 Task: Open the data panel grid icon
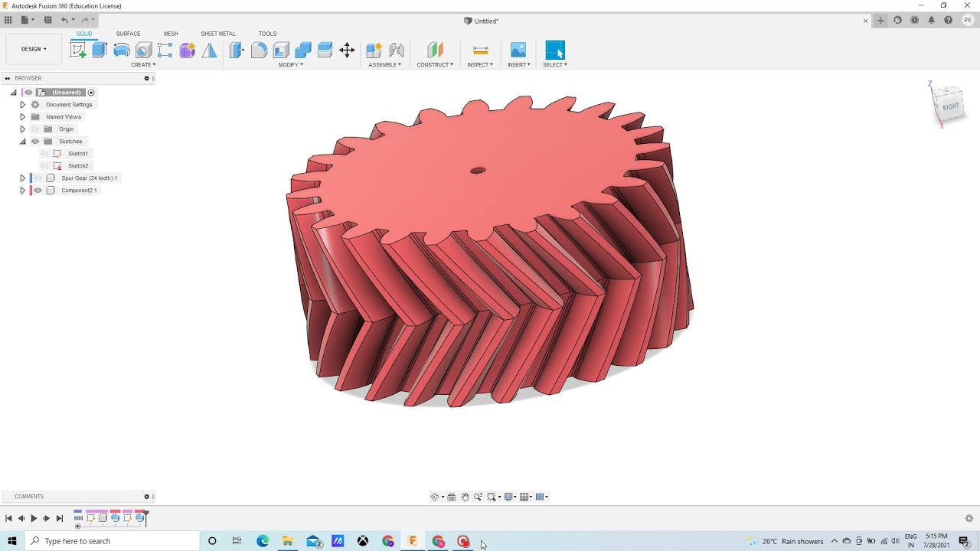point(8,20)
